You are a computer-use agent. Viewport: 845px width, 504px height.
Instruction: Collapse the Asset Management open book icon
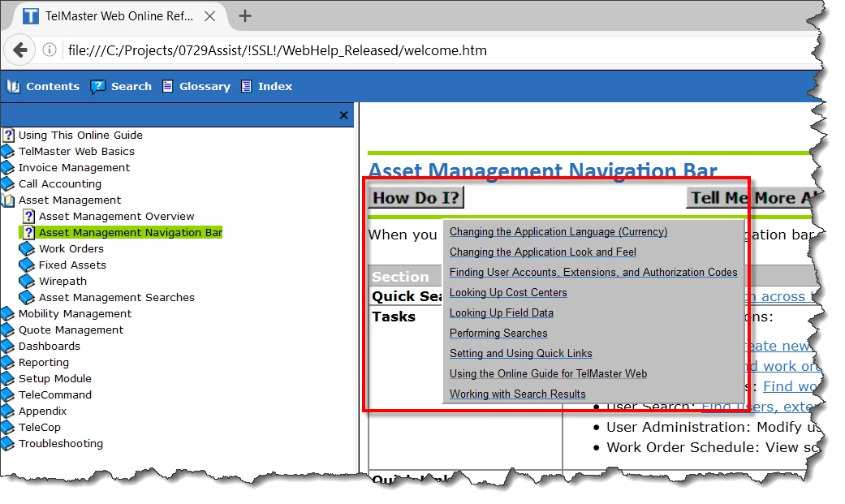(8, 200)
